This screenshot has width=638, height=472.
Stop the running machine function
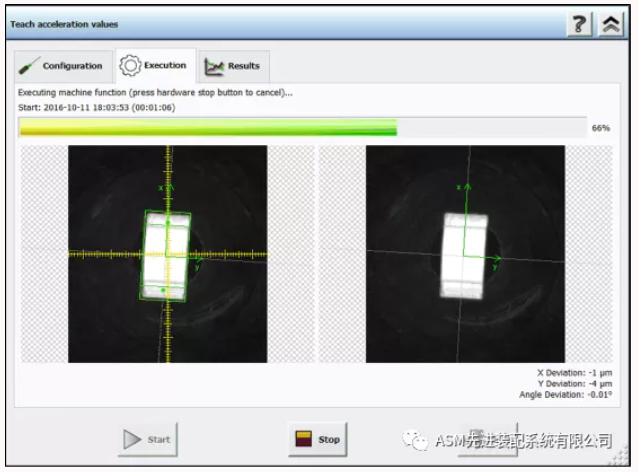pos(318,439)
